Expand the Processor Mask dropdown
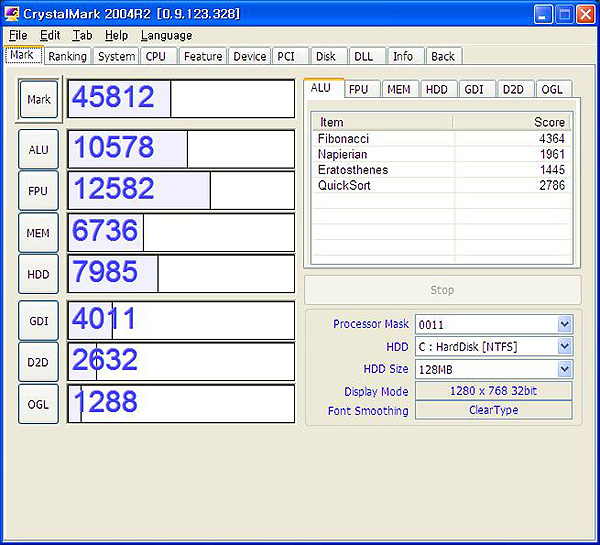600x545 pixels. click(x=565, y=325)
